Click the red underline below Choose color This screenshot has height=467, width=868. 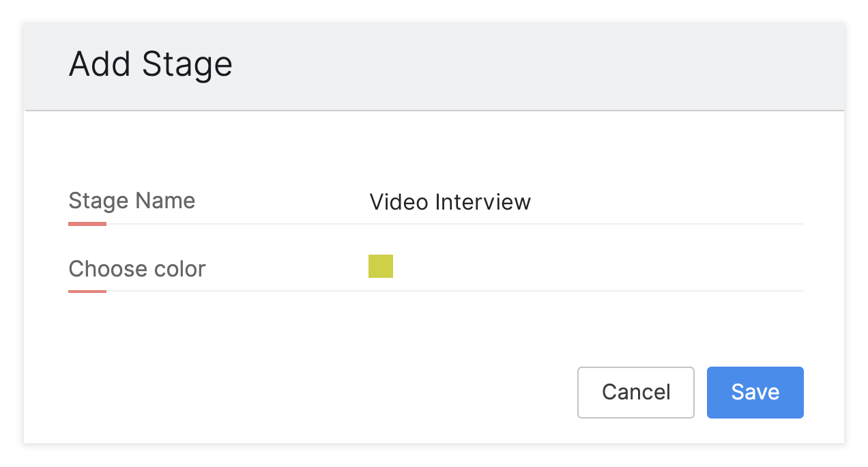pos(87,292)
